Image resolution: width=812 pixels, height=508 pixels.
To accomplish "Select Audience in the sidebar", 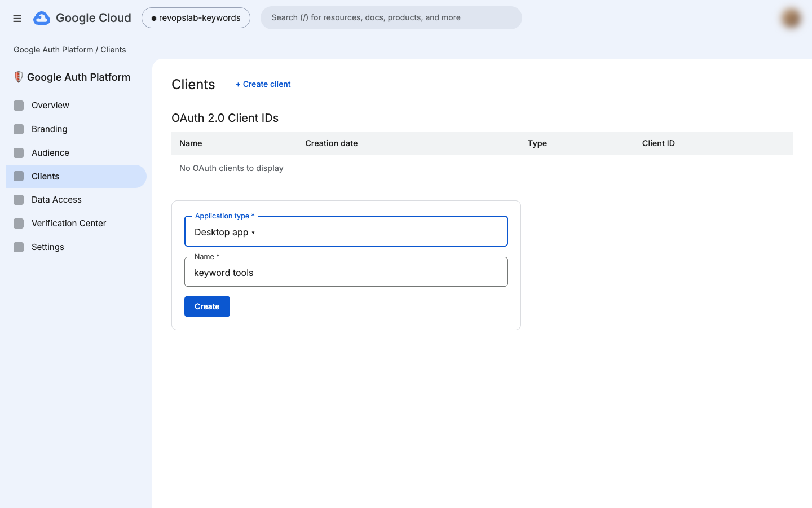I will (76, 153).
